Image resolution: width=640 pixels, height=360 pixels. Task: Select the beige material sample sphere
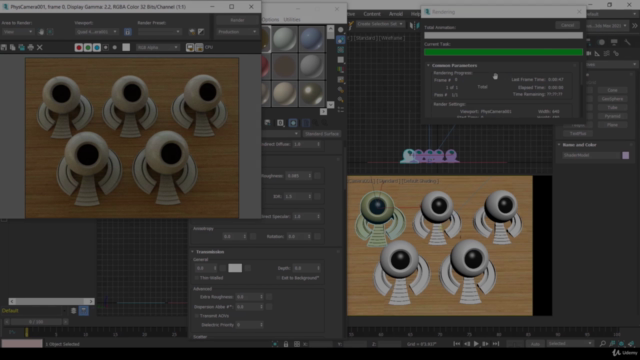click(285, 93)
